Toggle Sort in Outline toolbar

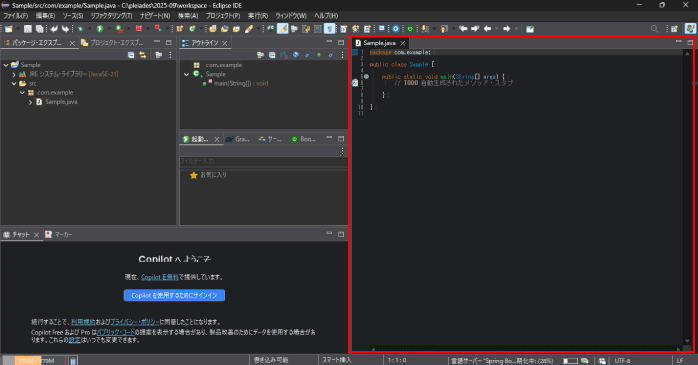[284, 55]
